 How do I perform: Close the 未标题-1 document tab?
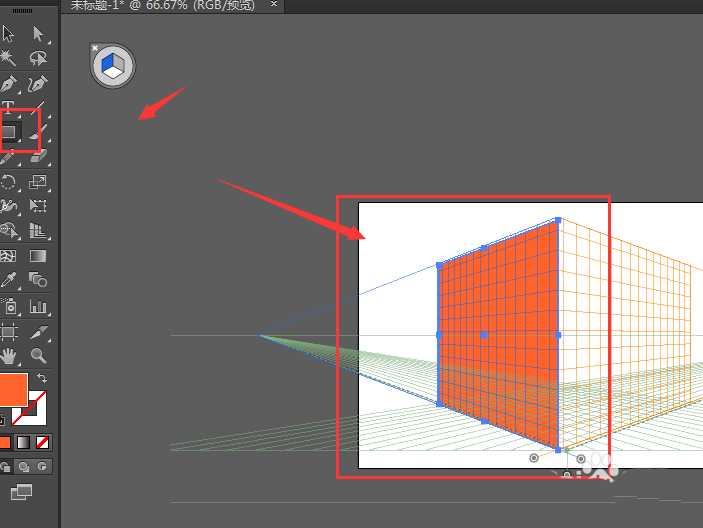pos(274,4)
